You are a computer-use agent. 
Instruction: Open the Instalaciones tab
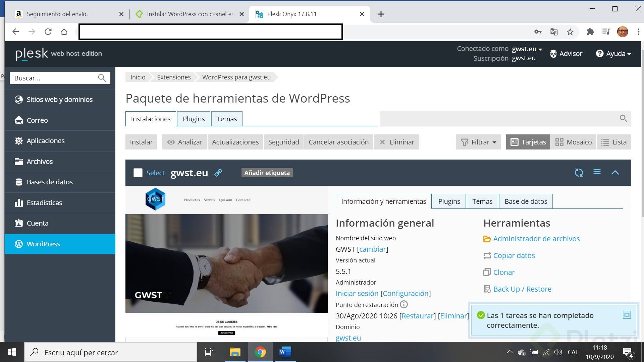[x=151, y=119]
